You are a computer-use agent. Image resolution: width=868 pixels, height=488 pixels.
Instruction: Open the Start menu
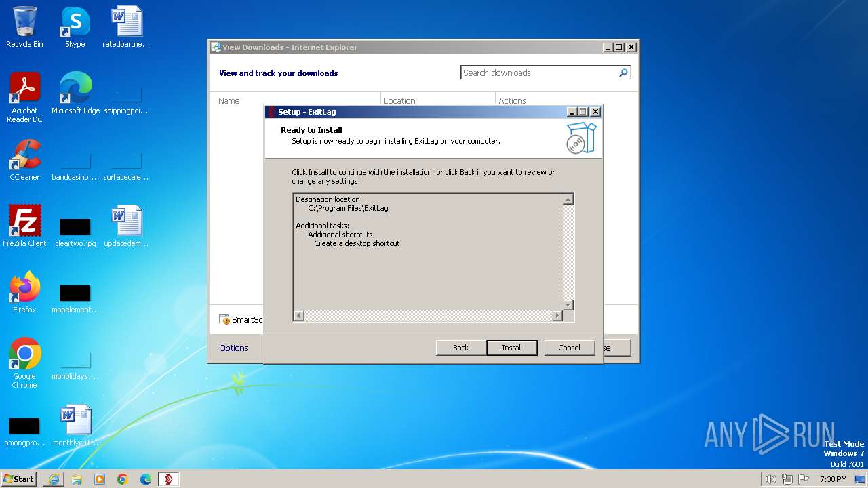point(19,479)
